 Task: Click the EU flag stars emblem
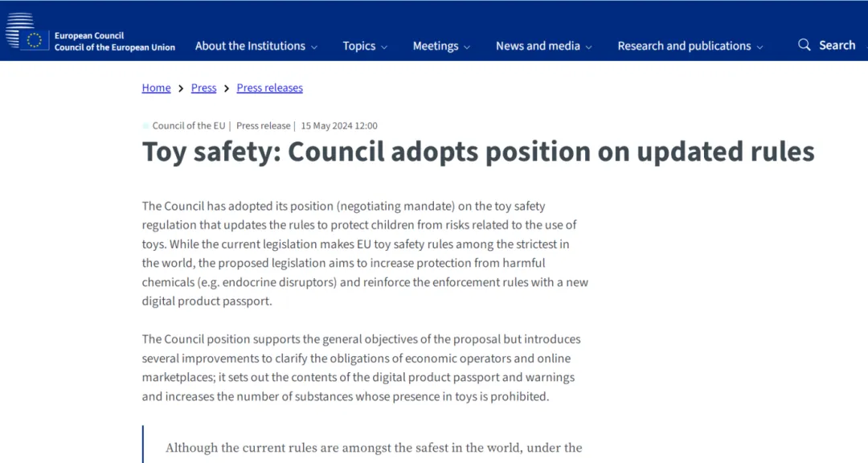(x=35, y=40)
